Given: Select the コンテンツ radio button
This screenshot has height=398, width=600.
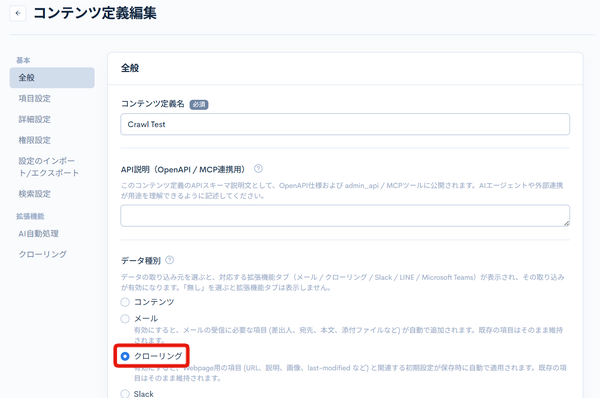Looking at the screenshot, I should [125, 302].
